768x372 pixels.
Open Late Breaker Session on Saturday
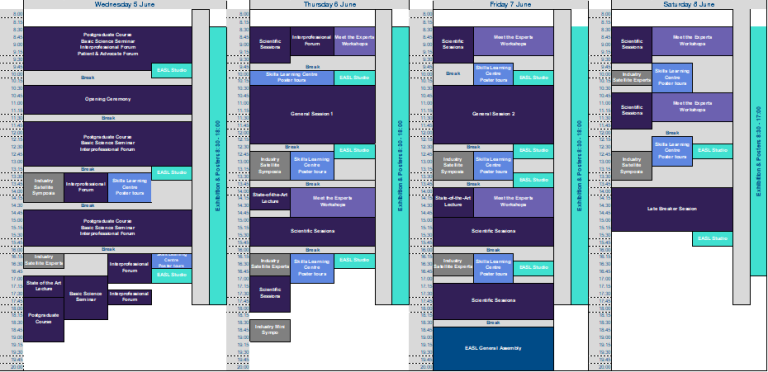[672, 209]
